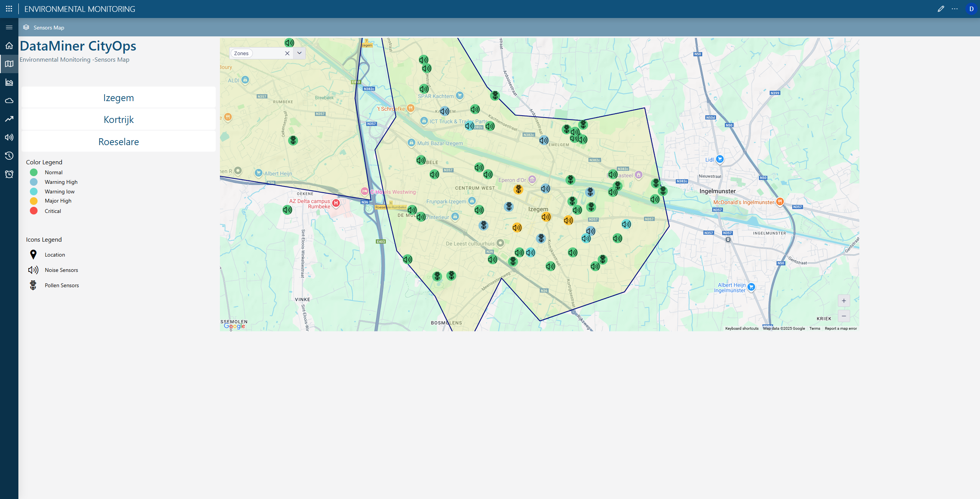Open the noise speaker sidebar icon
Viewport: 980px width, 499px height.
point(9,137)
